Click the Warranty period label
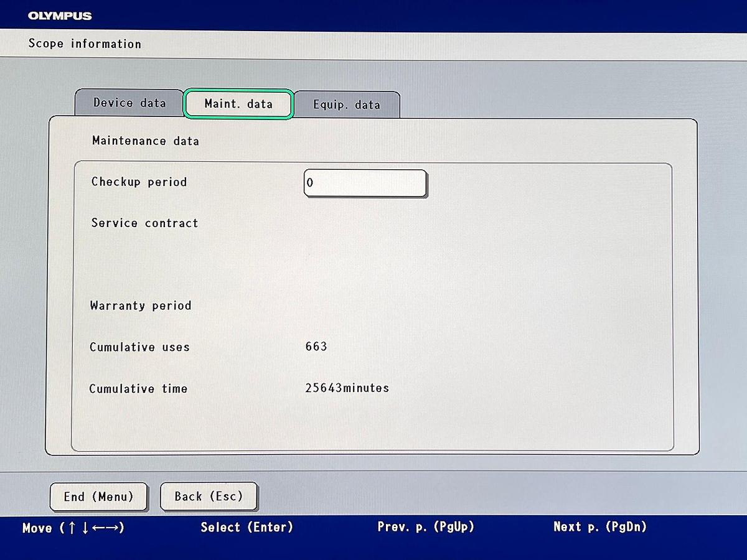The image size is (747, 560). [141, 306]
